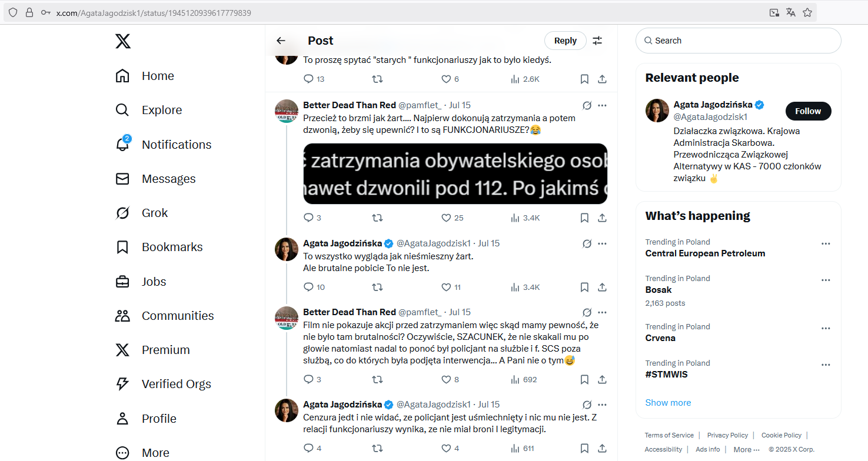
Task: Open Privacy Policy link
Action: pyautogui.click(x=727, y=435)
